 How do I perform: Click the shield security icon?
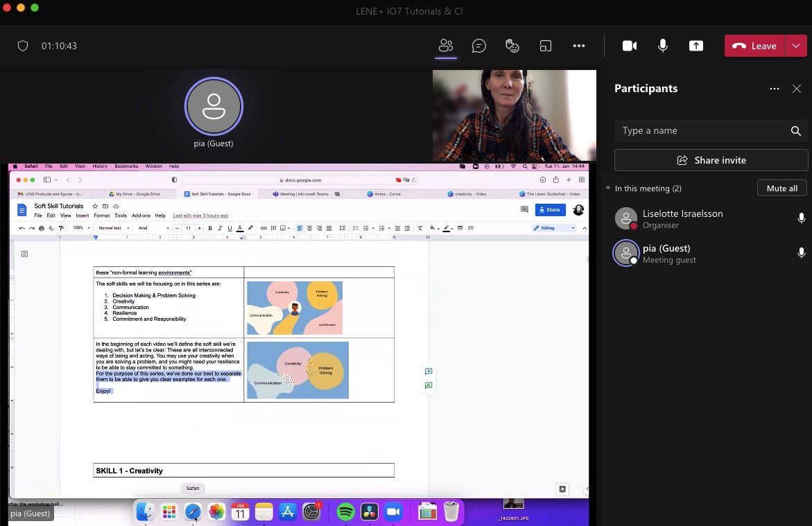[x=23, y=46]
